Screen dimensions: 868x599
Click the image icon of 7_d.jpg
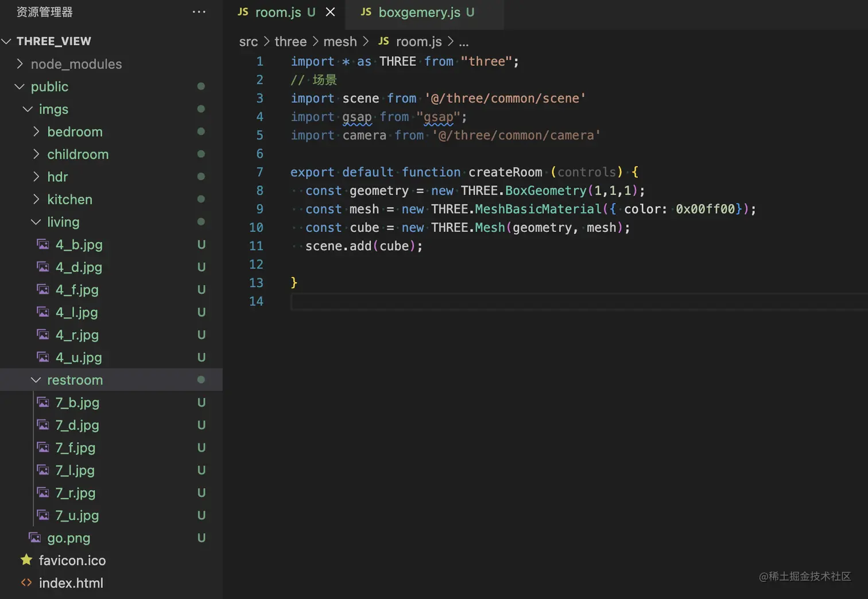click(x=43, y=425)
